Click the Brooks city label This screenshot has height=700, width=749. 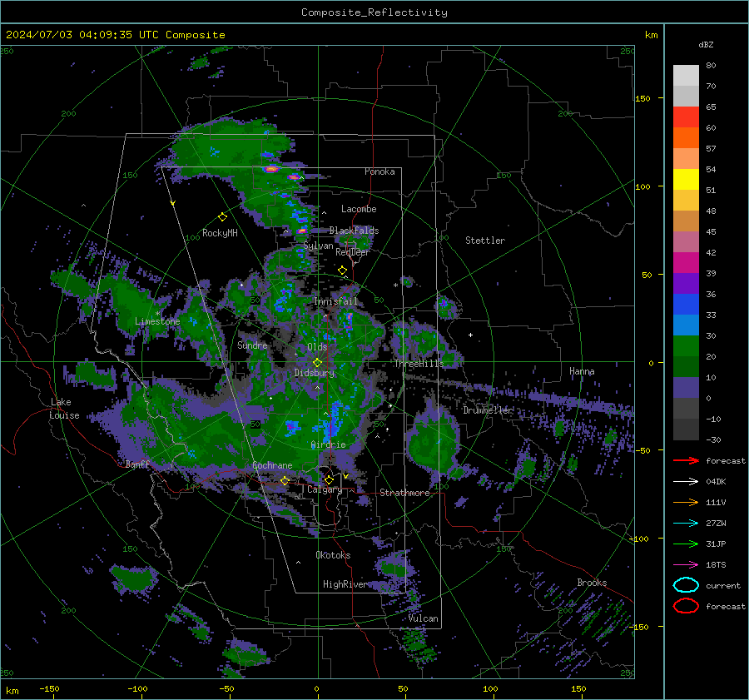point(592,583)
